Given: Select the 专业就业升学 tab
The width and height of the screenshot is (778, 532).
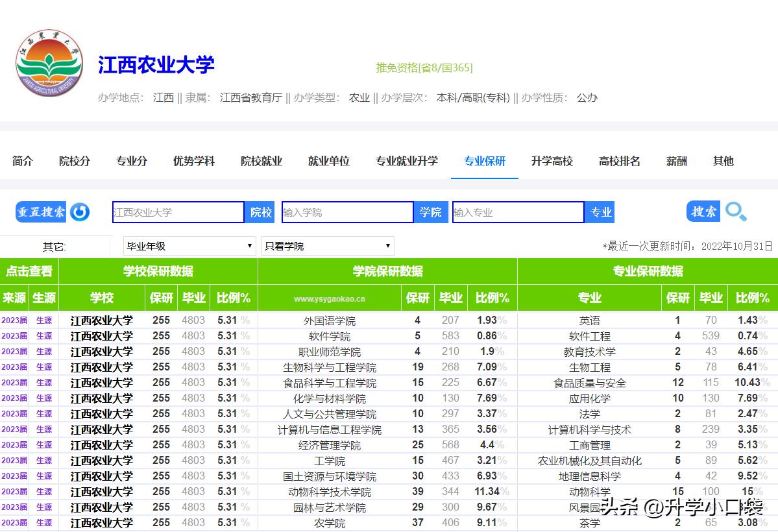Looking at the screenshot, I should click(x=407, y=161).
